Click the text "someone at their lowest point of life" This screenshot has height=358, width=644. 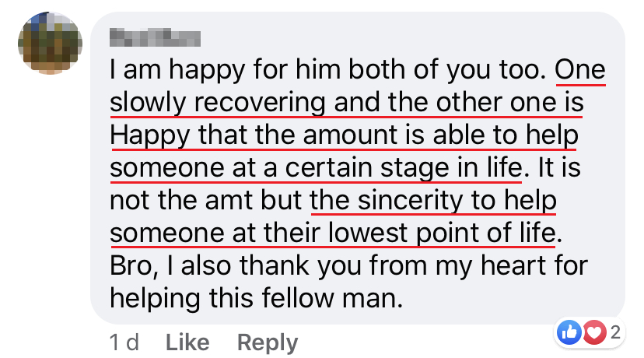click(x=332, y=233)
